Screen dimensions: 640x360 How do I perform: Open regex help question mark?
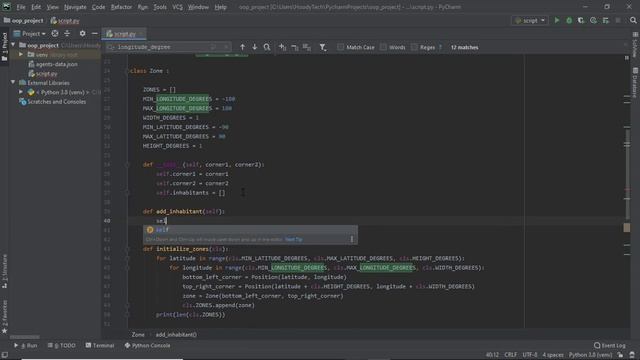pos(440,47)
